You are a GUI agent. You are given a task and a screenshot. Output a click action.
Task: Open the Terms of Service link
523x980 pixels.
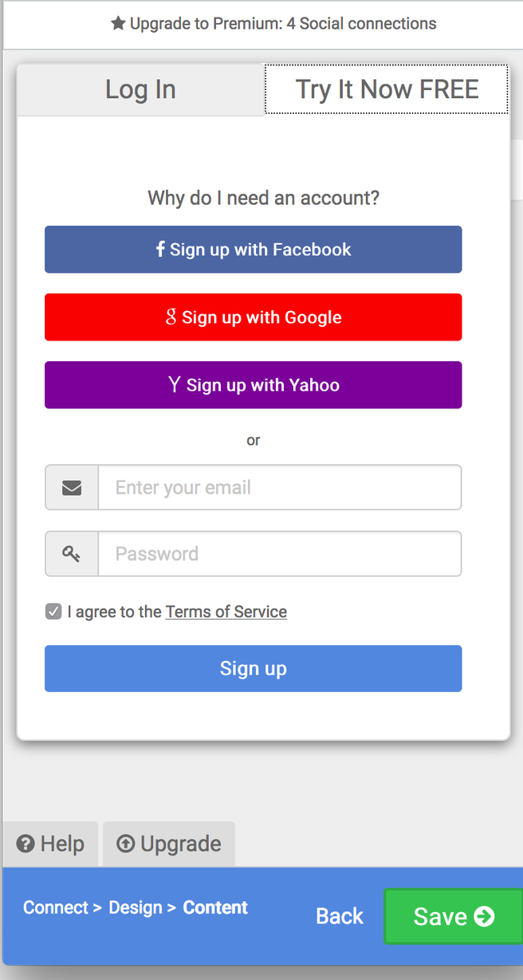pyautogui.click(x=226, y=612)
